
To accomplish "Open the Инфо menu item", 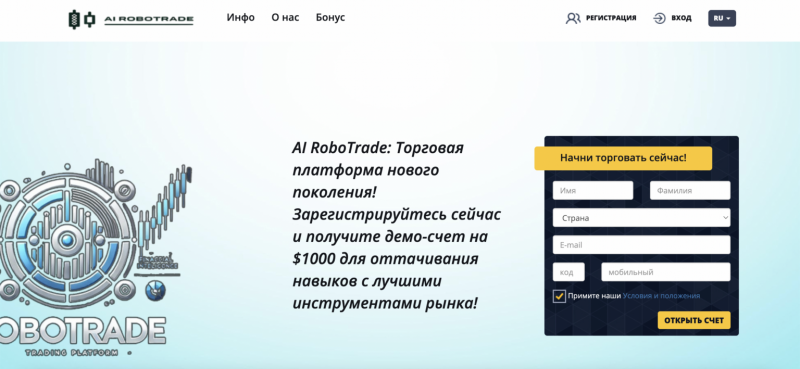I will (241, 17).
